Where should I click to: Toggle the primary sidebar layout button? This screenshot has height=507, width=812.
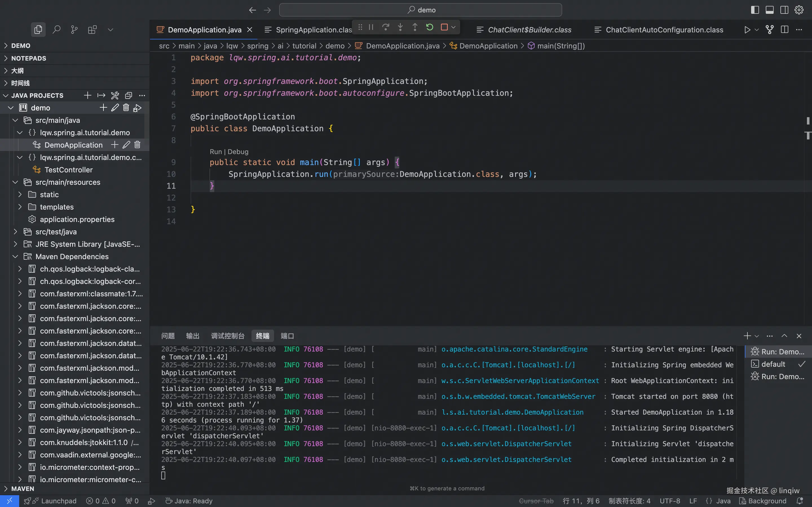coord(754,10)
